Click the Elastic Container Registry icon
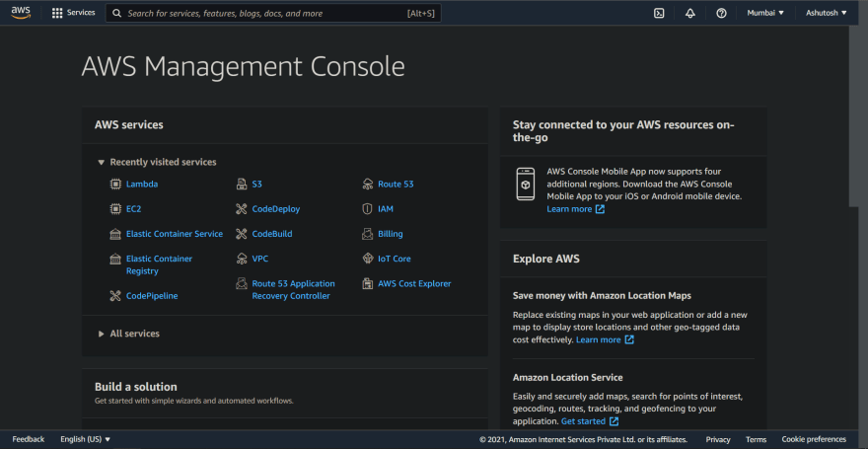868x449 pixels. pyautogui.click(x=115, y=259)
